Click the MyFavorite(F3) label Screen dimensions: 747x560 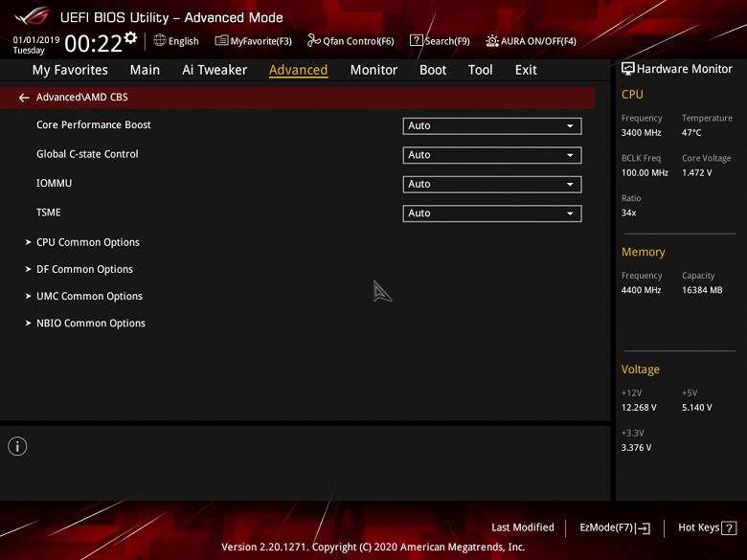click(261, 41)
